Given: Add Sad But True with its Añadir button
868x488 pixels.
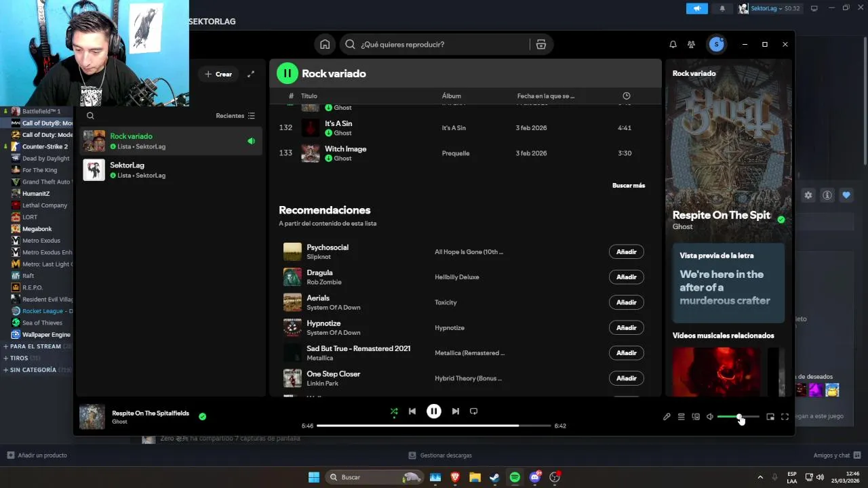Looking at the screenshot, I should pyautogui.click(x=627, y=352).
